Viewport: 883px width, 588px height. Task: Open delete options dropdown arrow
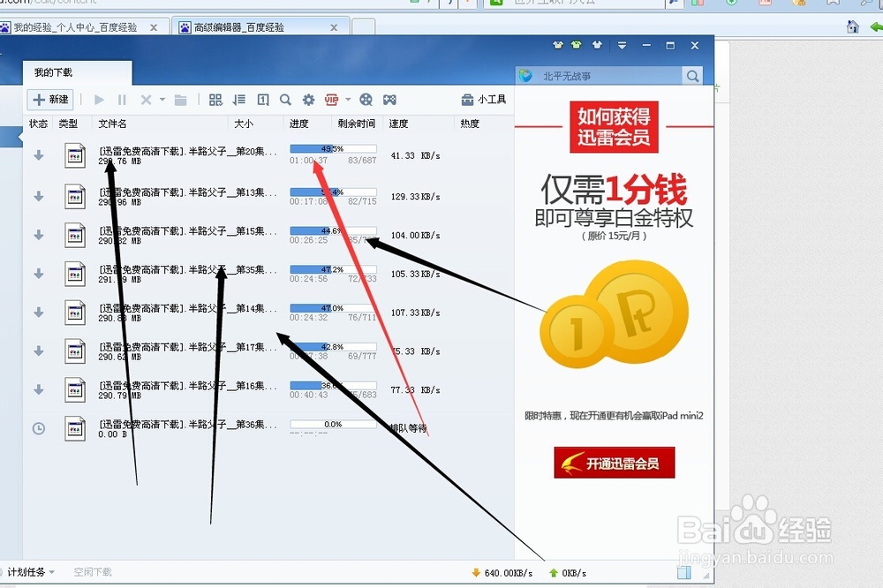pyautogui.click(x=162, y=100)
